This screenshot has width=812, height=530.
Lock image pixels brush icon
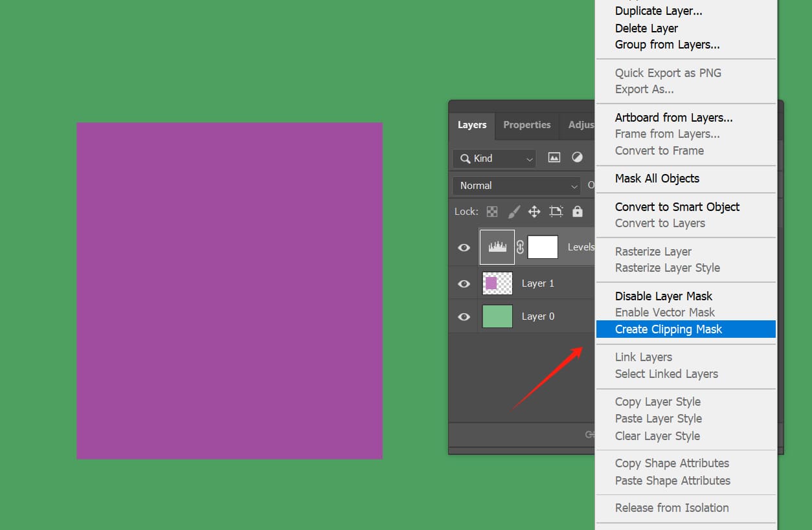click(x=513, y=212)
